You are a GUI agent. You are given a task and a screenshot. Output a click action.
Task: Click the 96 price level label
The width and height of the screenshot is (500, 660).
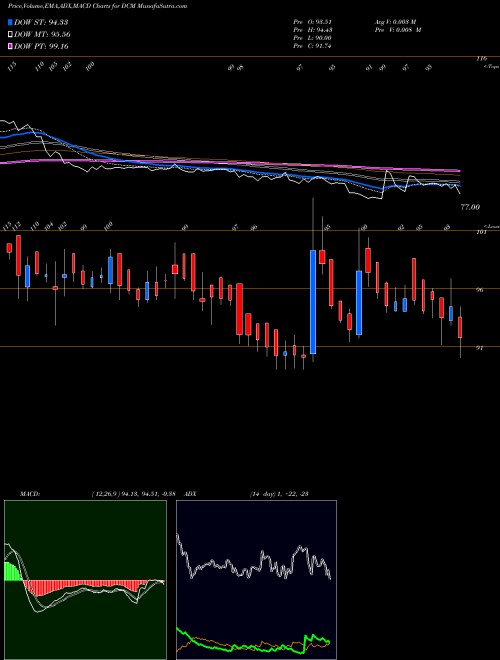tap(479, 290)
